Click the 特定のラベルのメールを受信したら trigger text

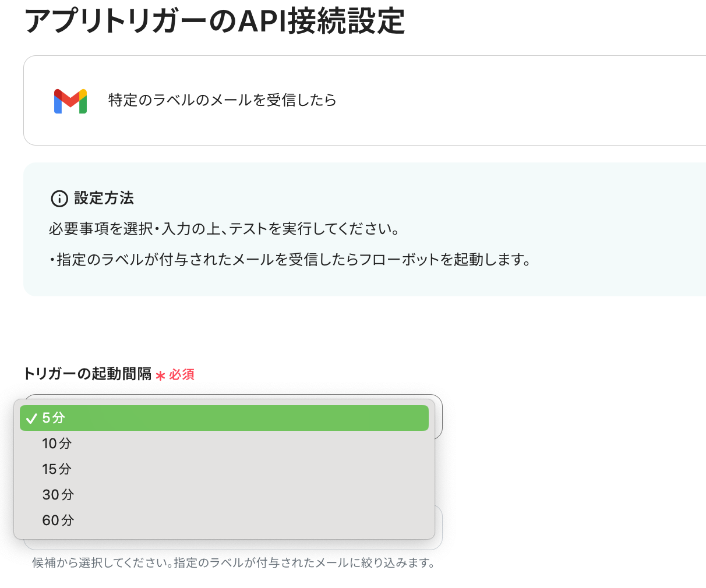coord(222,100)
